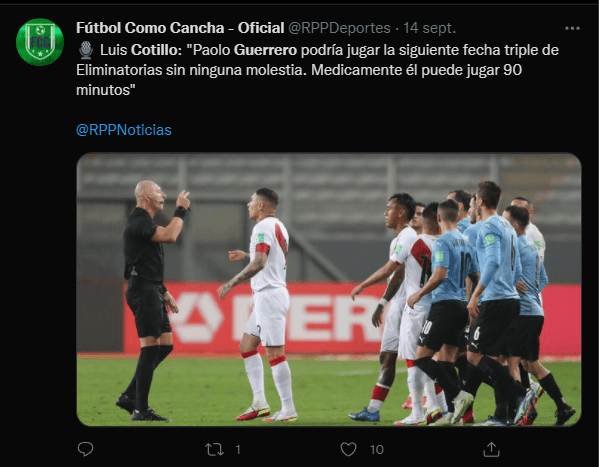Open the share upload icon
This screenshot has height=467, width=599.
[x=491, y=449]
